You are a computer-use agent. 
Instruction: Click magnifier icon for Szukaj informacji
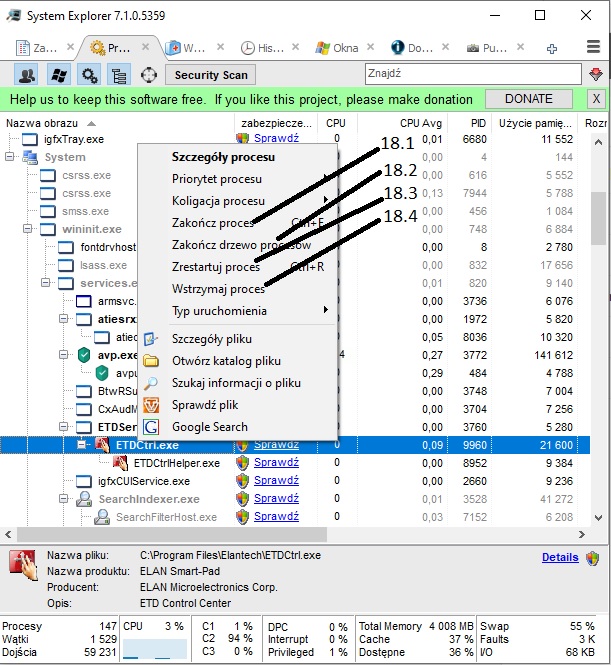[x=151, y=383]
